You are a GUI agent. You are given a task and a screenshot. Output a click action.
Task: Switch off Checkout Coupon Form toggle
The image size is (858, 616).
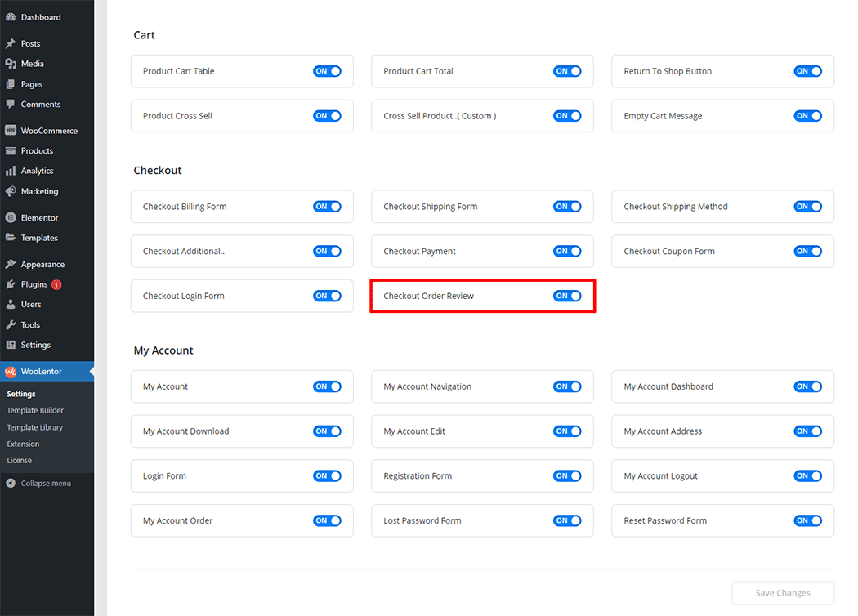pyautogui.click(x=807, y=252)
